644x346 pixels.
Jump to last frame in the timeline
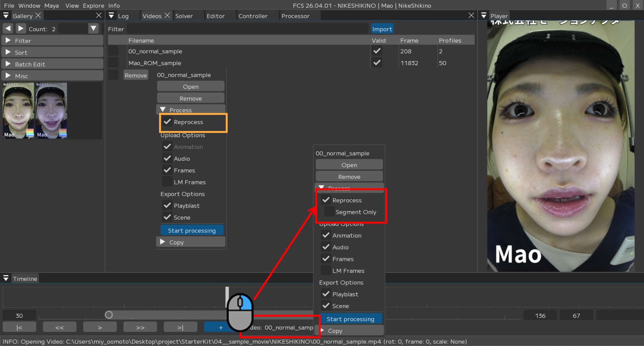(180, 327)
